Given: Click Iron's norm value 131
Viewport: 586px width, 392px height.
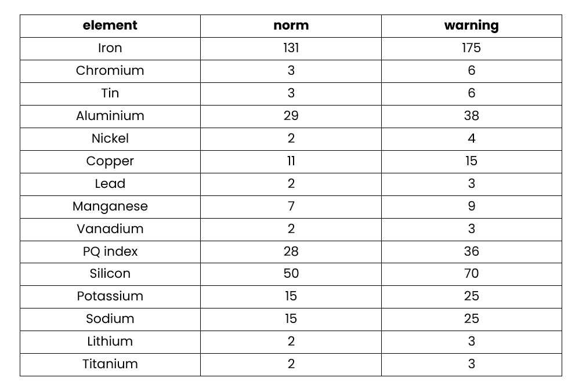Looking at the screenshot, I should pos(291,48).
